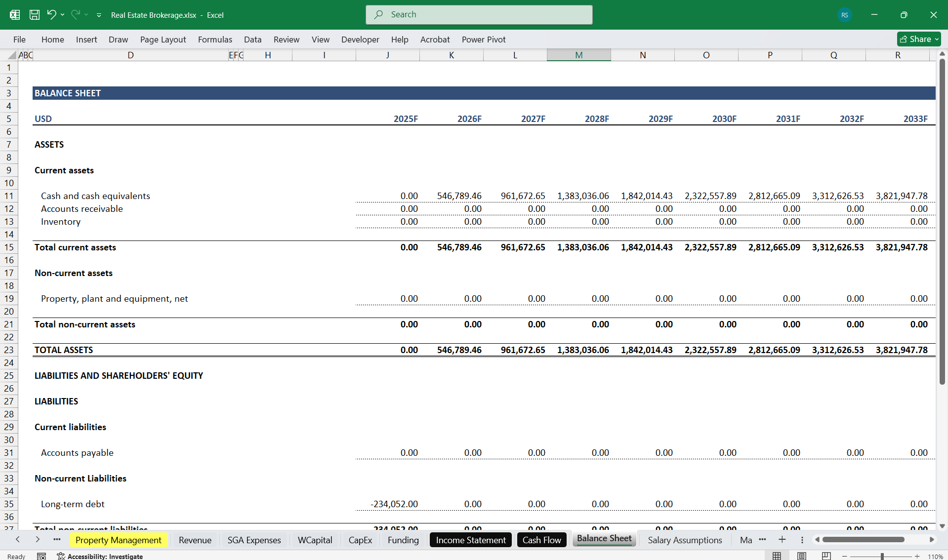Select row 23 header
The height and width of the screenshot is (560, 948).
(9, 350)
